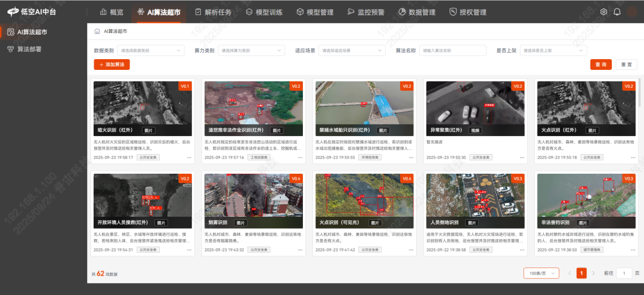This screenshot has height=295, width=644.
Task: Click the 添加算法 button
Action: (x=112, y=64)
